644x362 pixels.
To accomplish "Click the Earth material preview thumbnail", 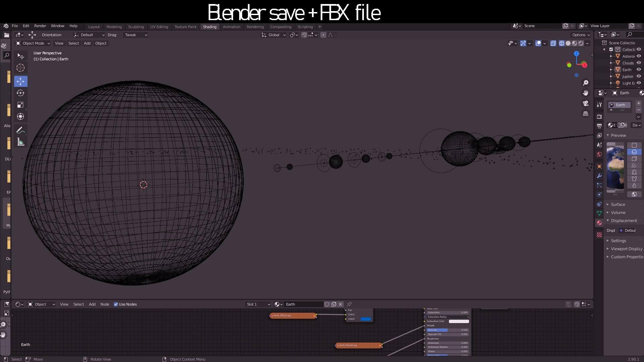I will pyautogui.click(x=615, y=167).
